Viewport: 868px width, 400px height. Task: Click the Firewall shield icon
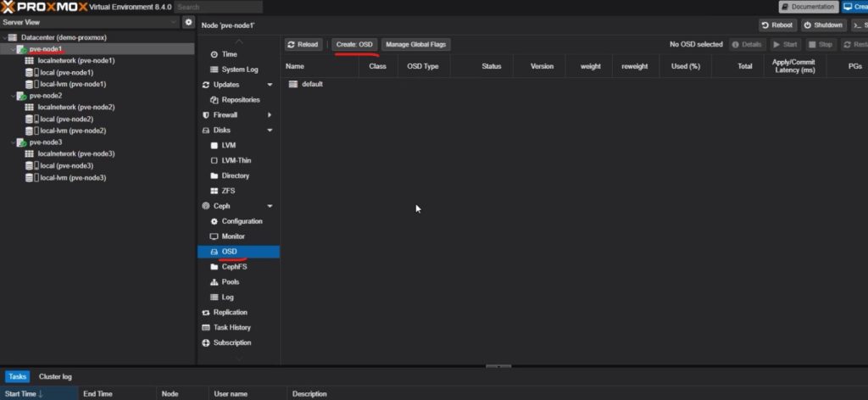[x=206, y=115]
